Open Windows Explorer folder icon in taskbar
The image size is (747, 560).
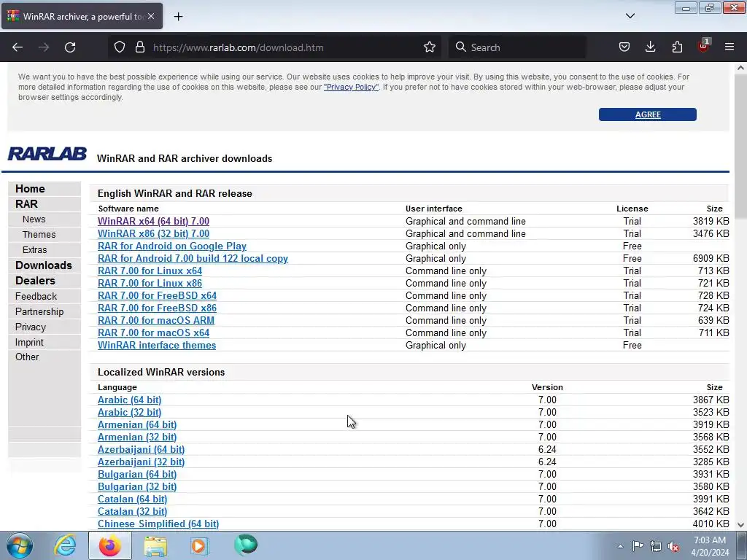[155, 545]
